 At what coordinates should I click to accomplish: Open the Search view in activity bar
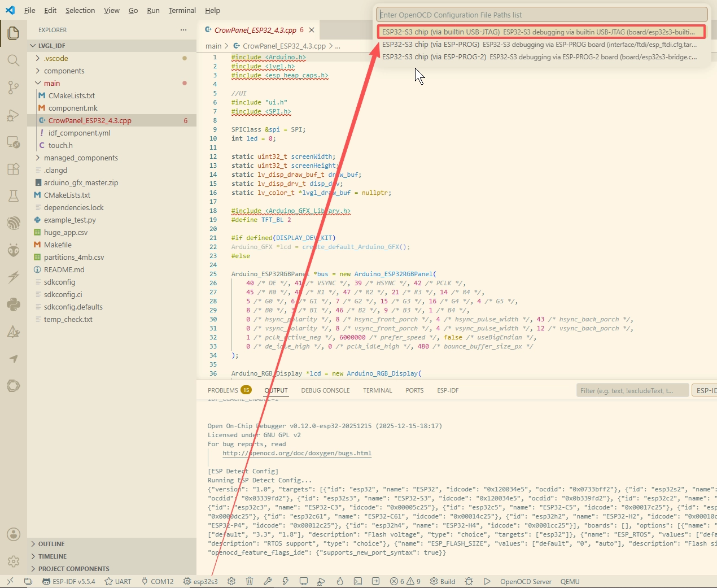[x=14, y=60]
